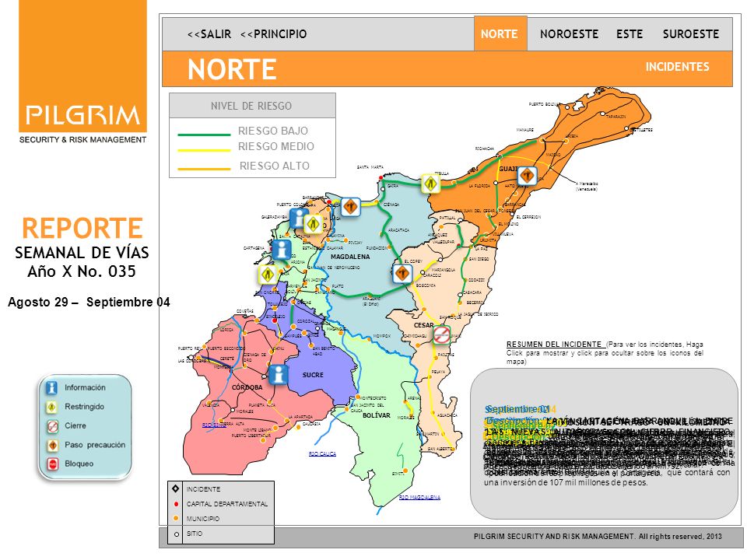
Task: Follow the RIO MAGDALENA link
Action: [x=419, y=497]
